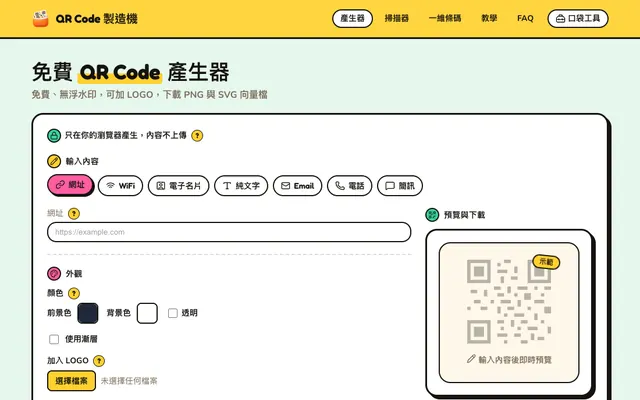Focus the https://example.com URL input
Viewport: 640px width, 400px height.
tap(229, 232)
